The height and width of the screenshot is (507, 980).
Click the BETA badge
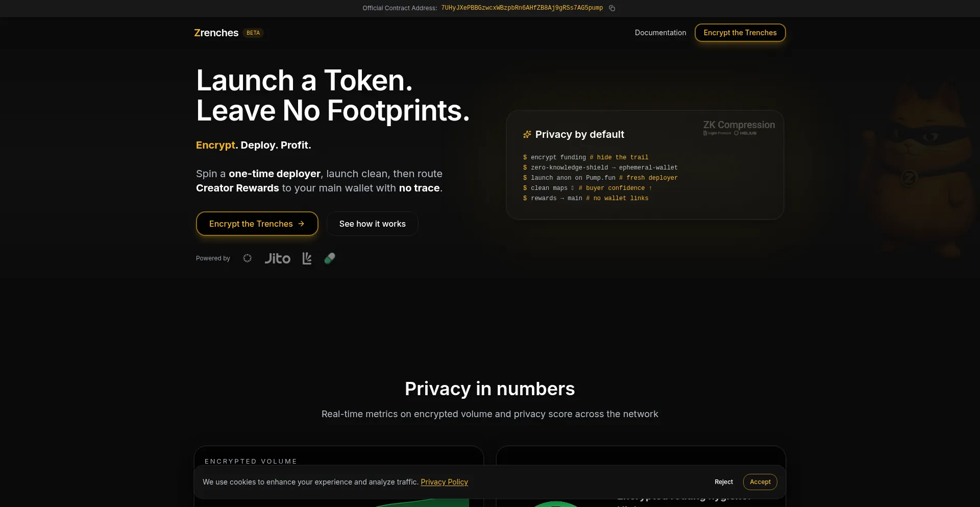(x=253, y=33)
